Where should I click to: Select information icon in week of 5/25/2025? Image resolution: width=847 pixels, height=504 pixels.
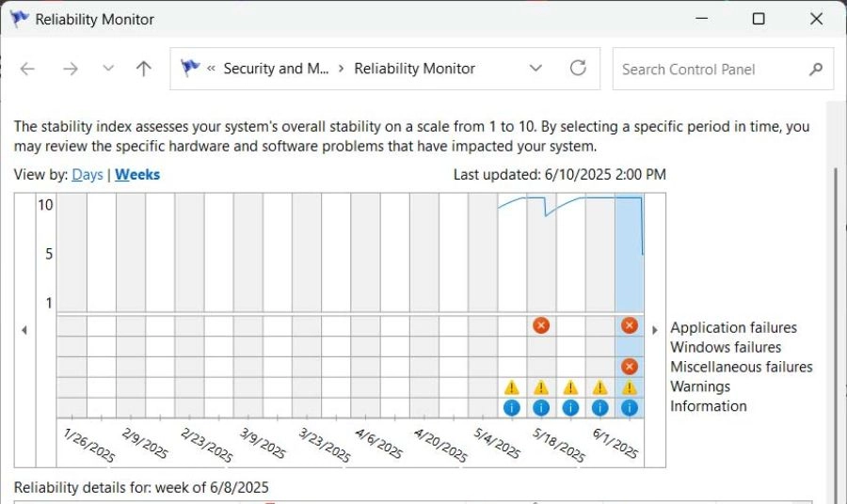pos(570,408)
